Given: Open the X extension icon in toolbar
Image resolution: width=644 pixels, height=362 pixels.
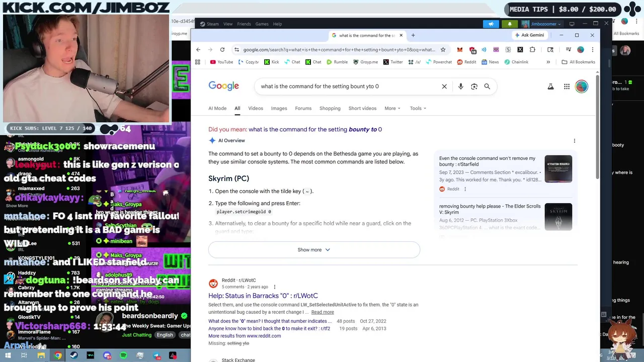Looking at the screenshot, I should pyautogui.click(x=520, y=49).
